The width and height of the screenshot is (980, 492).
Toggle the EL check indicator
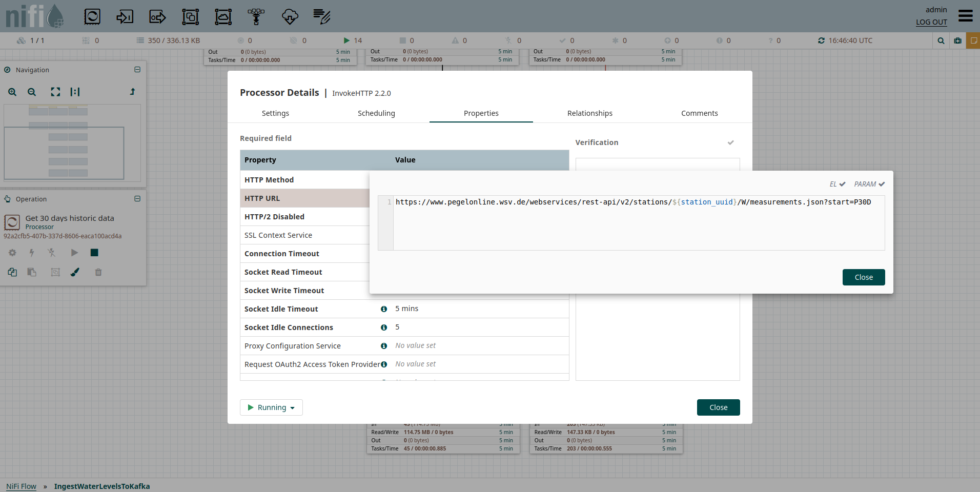(x=838, y=184)
